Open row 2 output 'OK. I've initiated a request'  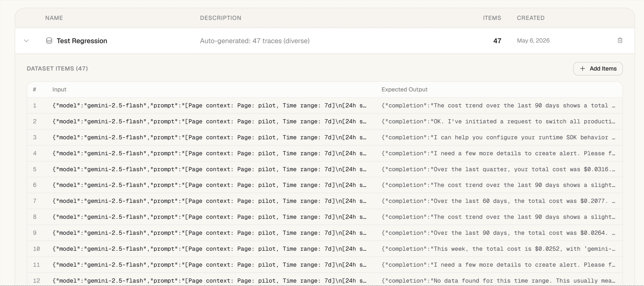[498, 121]
